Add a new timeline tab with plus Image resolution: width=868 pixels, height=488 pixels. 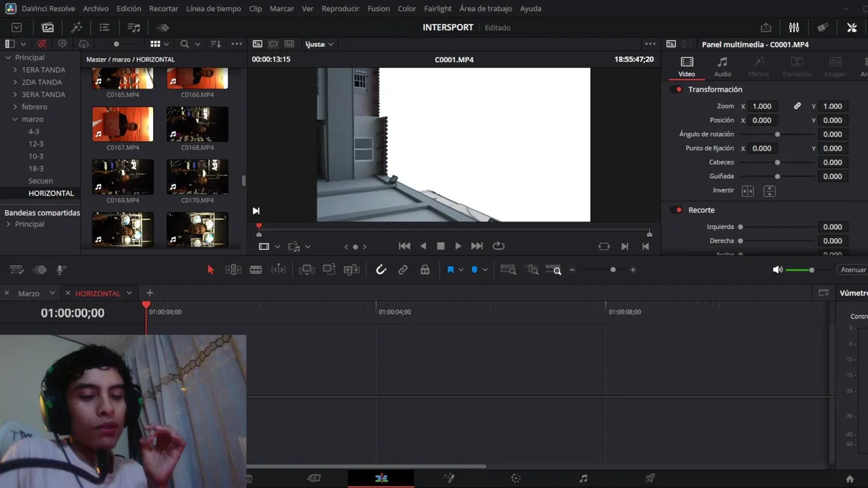coord(150,293)
